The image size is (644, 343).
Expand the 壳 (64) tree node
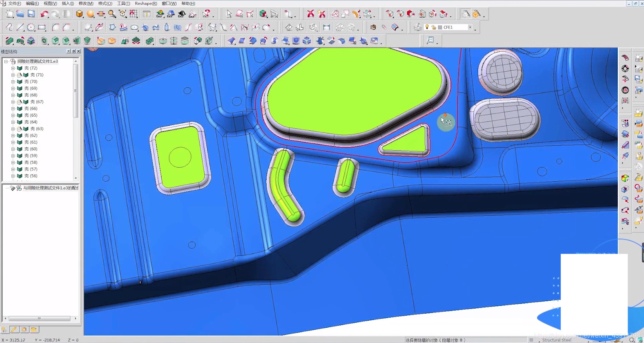[13, 122]
